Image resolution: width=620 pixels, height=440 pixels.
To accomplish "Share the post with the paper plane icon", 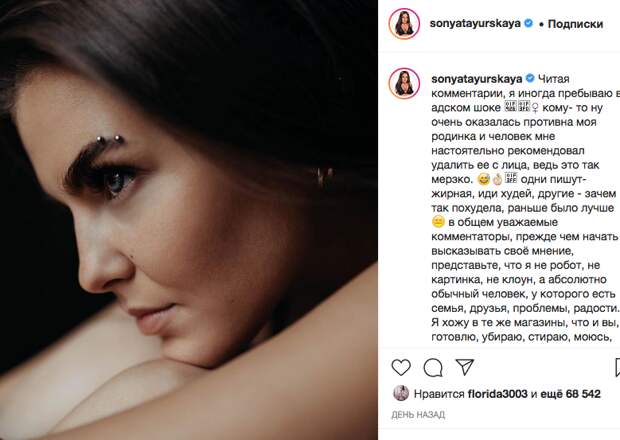I will 465,367.
